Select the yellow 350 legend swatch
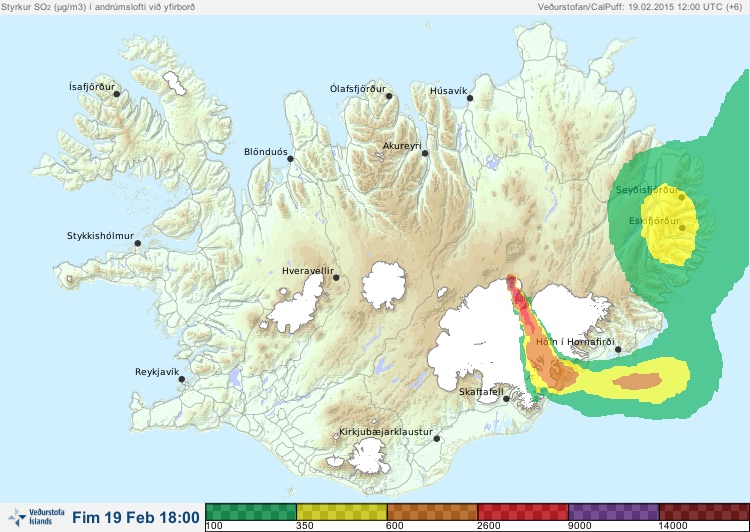This screenshot has width=750, height=532. coord(342,512)
